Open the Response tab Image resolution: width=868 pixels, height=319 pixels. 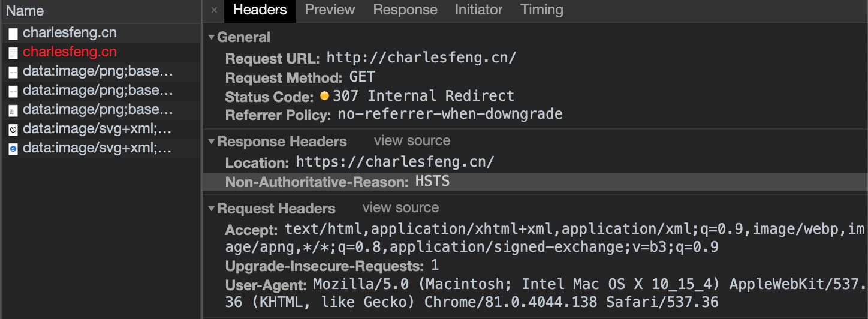tap(405, 10)
